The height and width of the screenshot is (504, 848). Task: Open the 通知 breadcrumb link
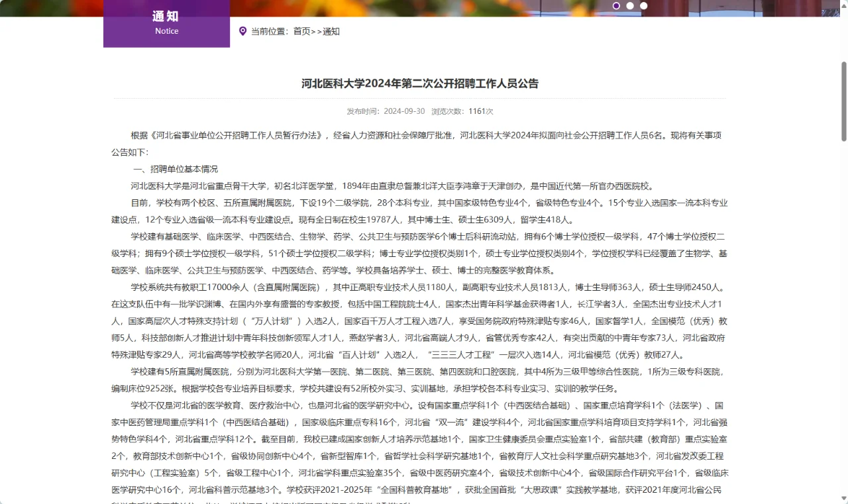point(331,31)
